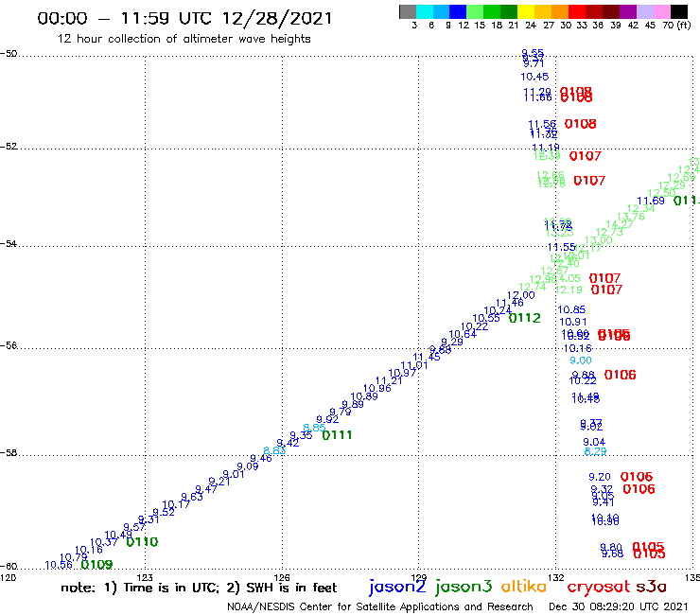Click the 's3a' satellite legend label
The height and width of the screenshot is (615, 700).
651,588
